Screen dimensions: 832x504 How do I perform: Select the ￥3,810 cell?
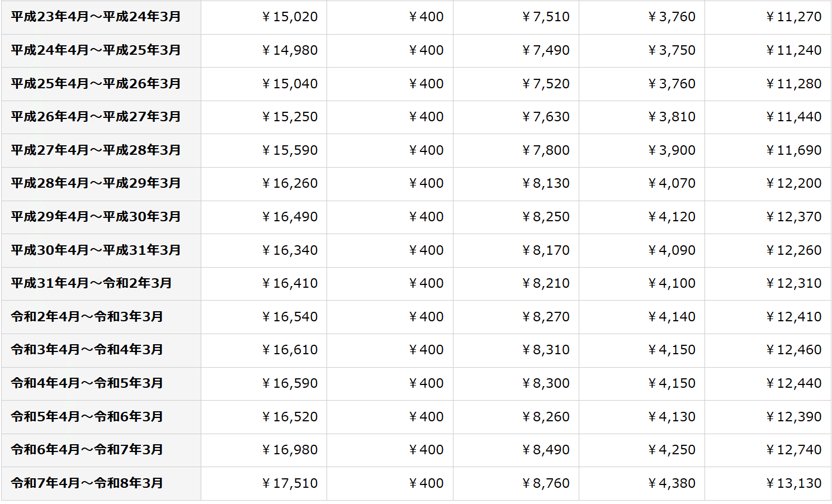coord(642,117)
